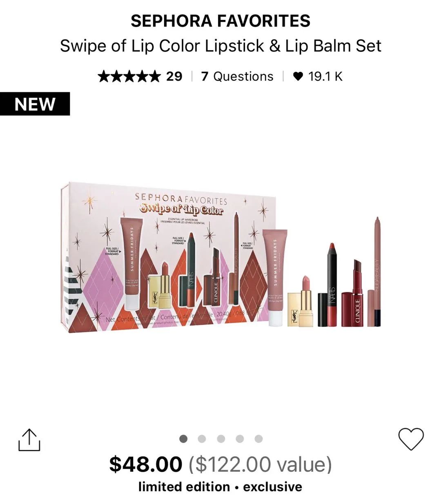Tap the NEW badge label
The height and width of the screenshot is (504, 441).
tap(35, 104)
